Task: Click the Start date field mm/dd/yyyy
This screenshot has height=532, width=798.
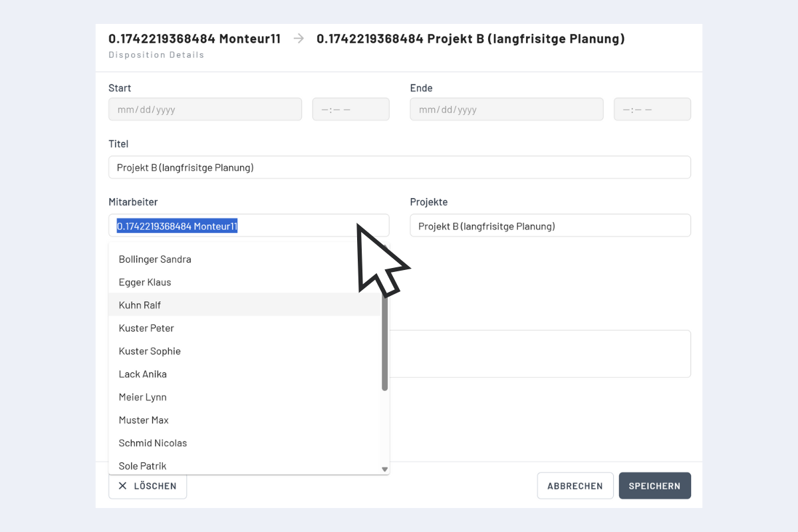Action: [205, 109]
